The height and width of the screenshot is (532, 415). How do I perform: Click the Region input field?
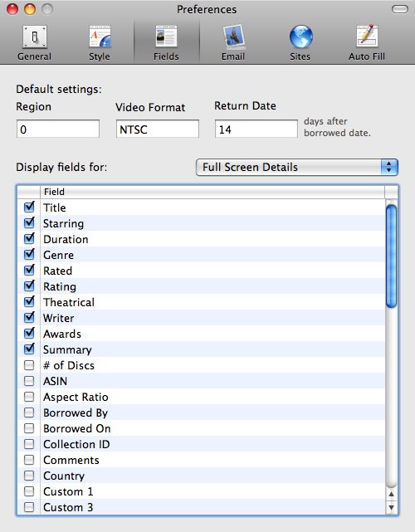pyautogui.click(x=58, y=129)
